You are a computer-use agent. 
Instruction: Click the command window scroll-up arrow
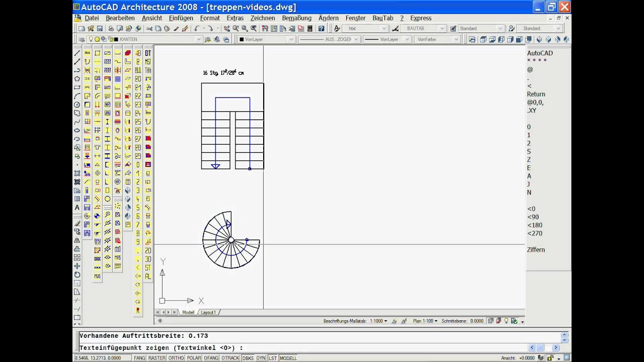click(565, 334)
